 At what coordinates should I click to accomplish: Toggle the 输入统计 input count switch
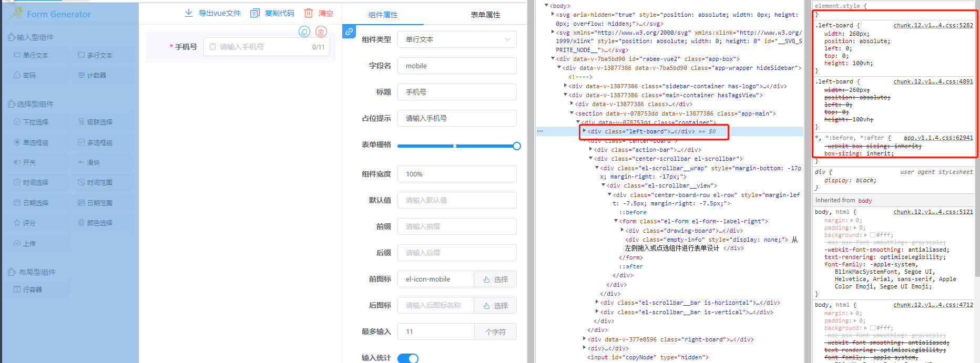pos(408,358)
